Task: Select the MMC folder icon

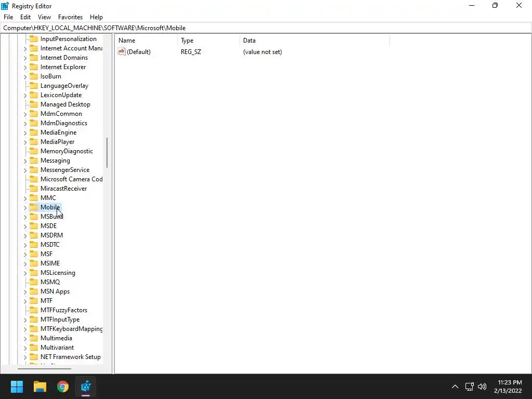Action: 34,197
